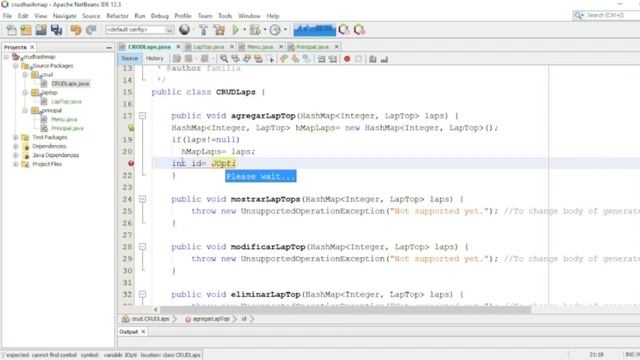Click the Clean and Build icon
This screenshot has height=360, width=640.
[x=219, y=30]
